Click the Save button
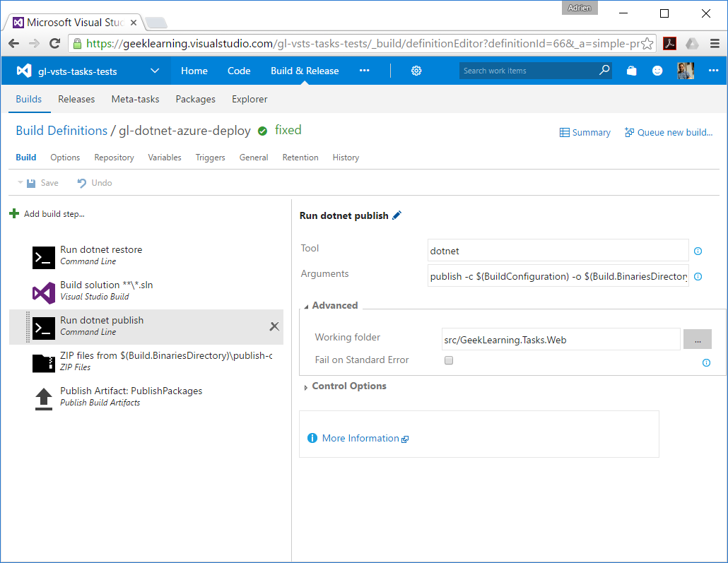Viewport: 728px width, 563px height. [42, 183]
